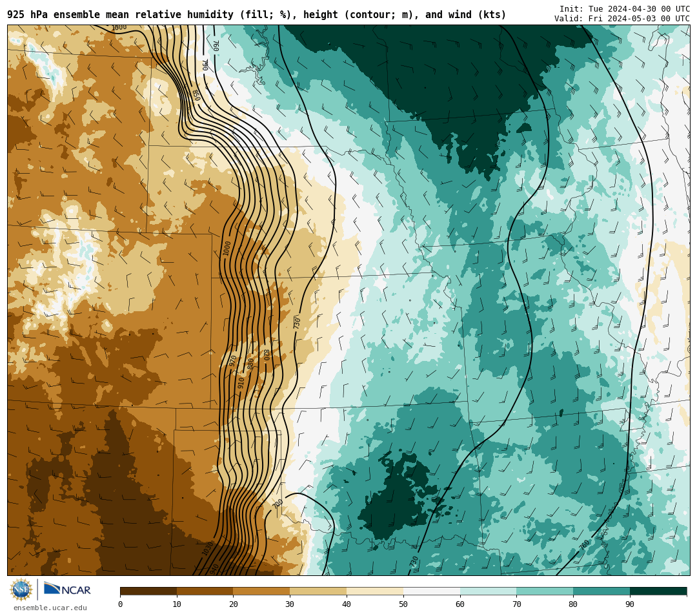This screenshot has width=697, height=616.
Task: Click the 910 height contour label
Action: (241, 382)
